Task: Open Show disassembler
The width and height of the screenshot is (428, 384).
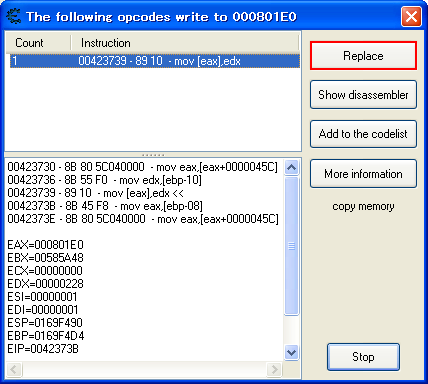Action: pos(363,95)
